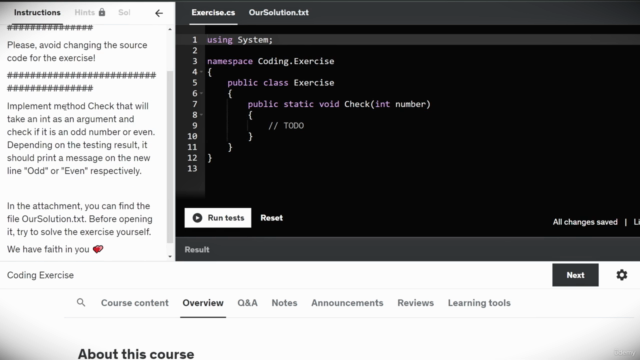Click the instructions scrollbar up arrow
The image size is (640, 360).
coord(170,29)
